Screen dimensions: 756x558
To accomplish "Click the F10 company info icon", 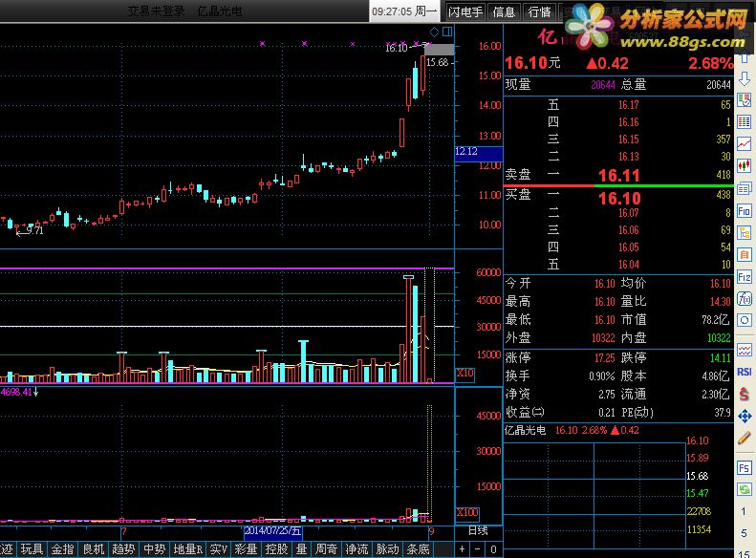I will pos(745,210).
